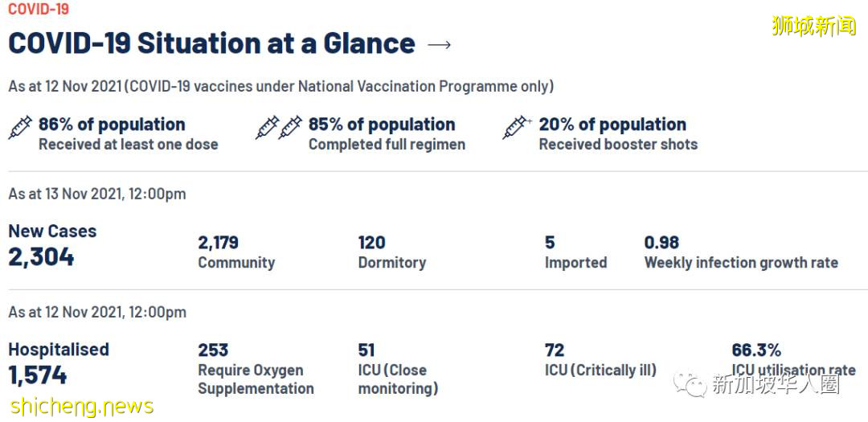Click the 253 Require Oxygen Supplementation stat
Image resolution: width=868 pixels, height=422 pixels.
pyautogui.click(x=213, y=350)
